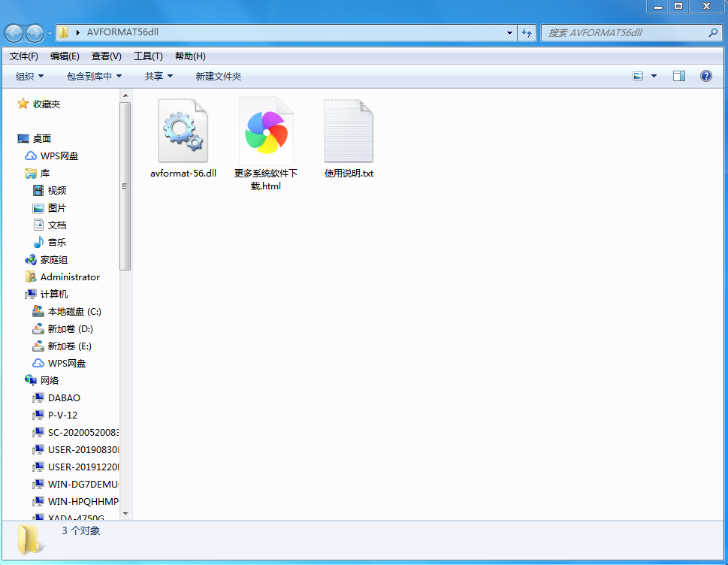This screenshot has height=565, width=728.
Task: Open the 文件(F) menu
Action: pyautogui.click(x=24, y=56)
